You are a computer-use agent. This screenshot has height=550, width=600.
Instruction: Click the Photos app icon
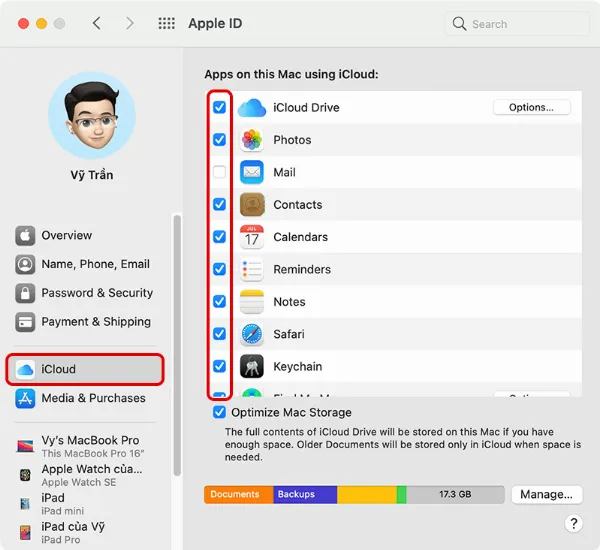(x=252, y=140)
